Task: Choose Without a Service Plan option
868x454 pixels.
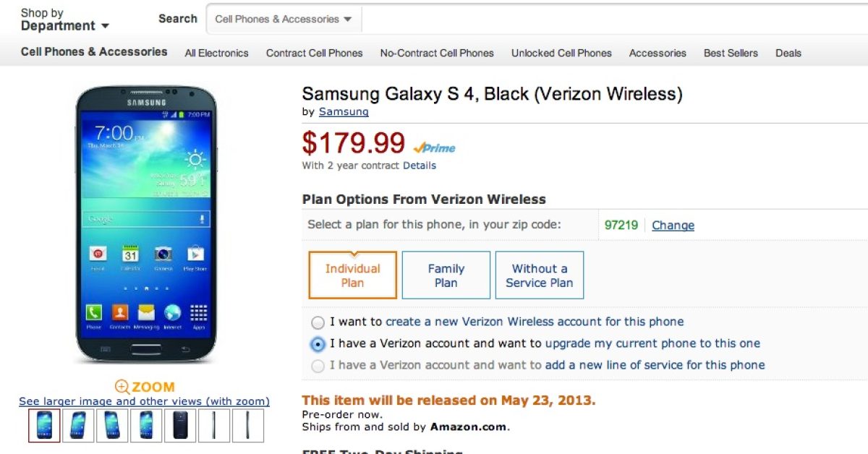Action: (x=539, y=275)
